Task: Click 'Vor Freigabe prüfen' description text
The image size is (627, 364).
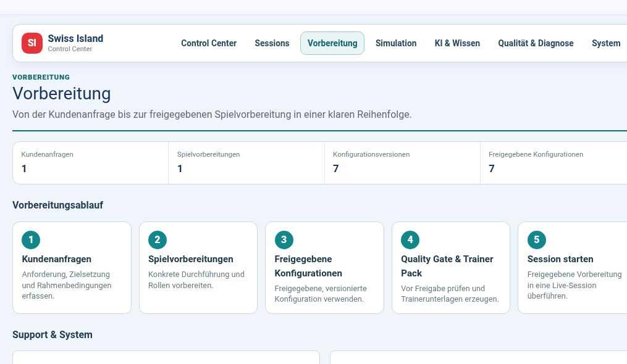Action: click(450, 294)
